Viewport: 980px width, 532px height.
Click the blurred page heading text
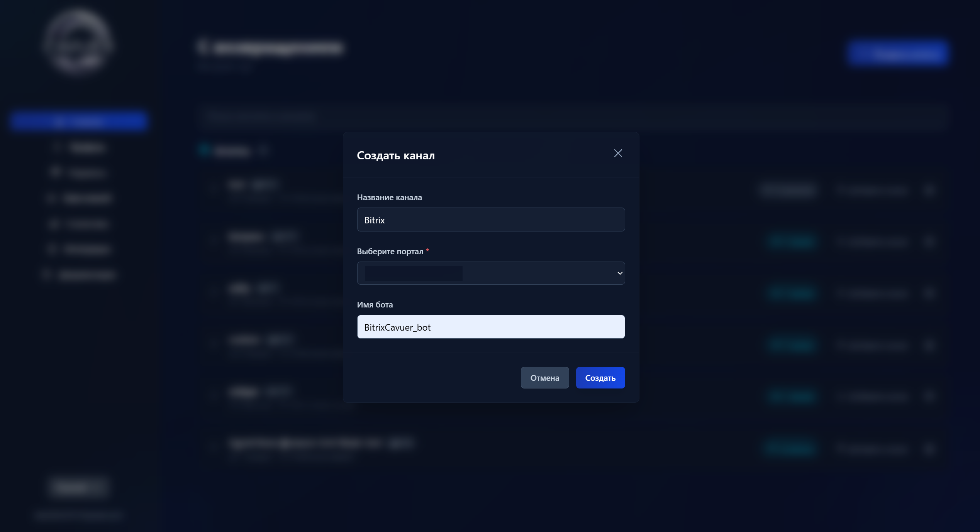(278, 48)
